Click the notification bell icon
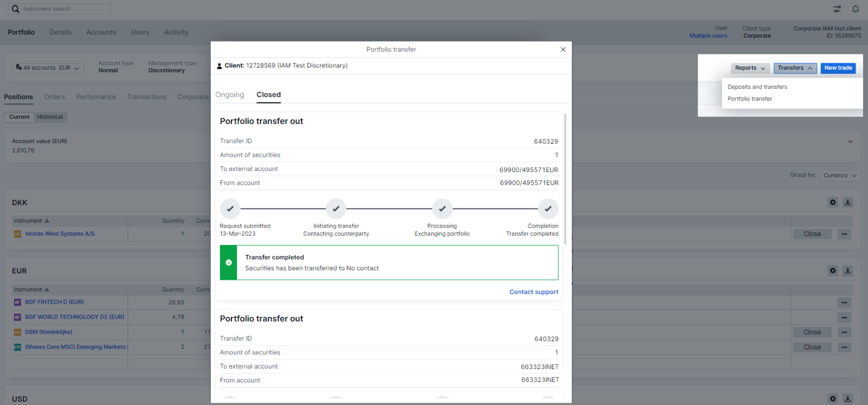This screenshot has height=405, width=868. pyautogui.click(x=855, y=9)
